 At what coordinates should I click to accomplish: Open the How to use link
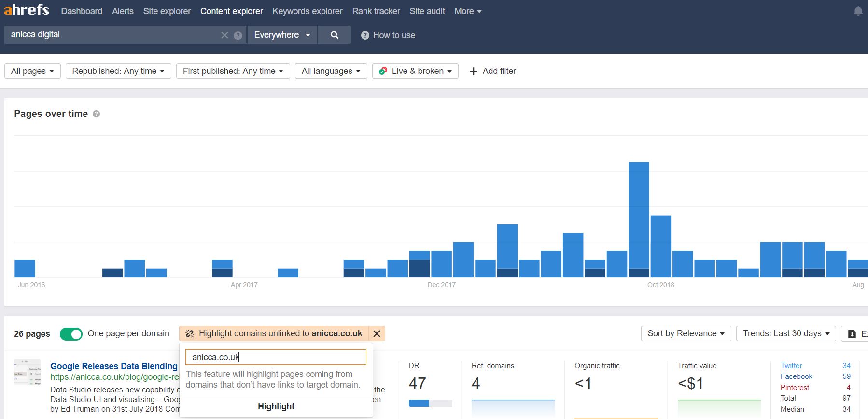[394, 35]
